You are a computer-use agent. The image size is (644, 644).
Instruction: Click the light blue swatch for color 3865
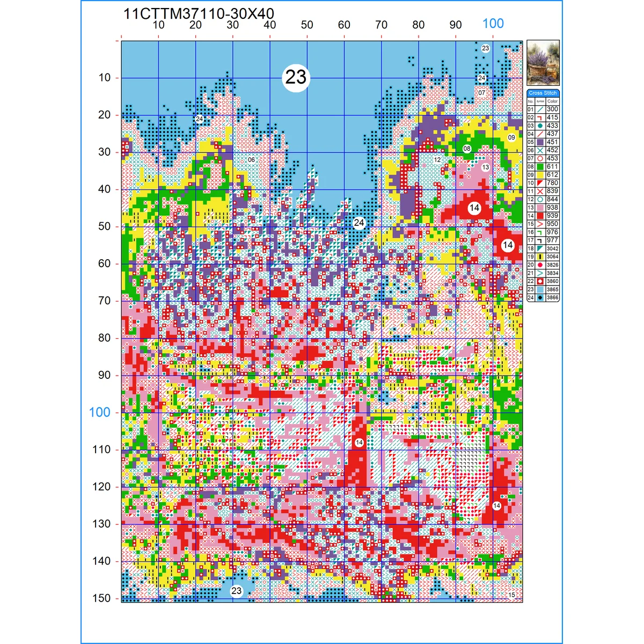(x=540, y=289)
